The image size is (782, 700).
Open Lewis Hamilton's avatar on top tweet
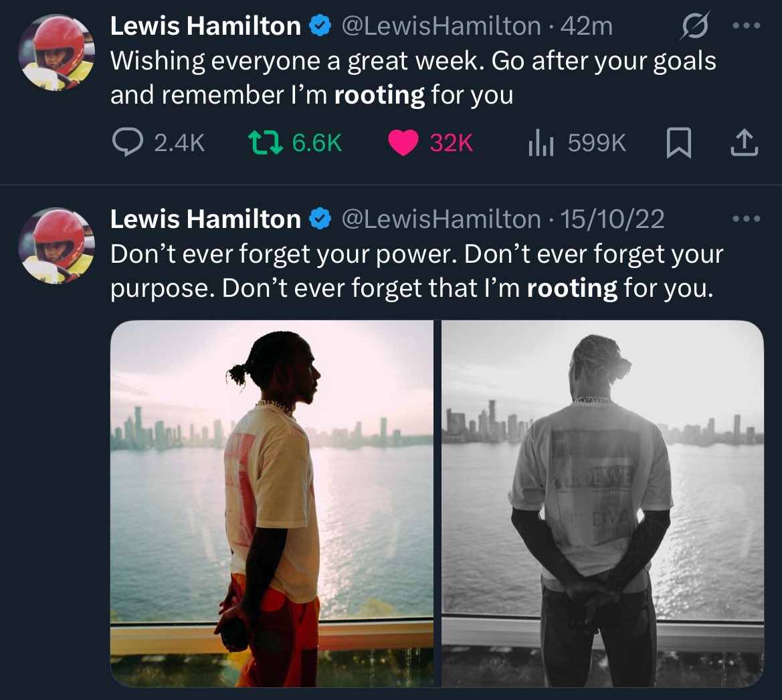56,52
